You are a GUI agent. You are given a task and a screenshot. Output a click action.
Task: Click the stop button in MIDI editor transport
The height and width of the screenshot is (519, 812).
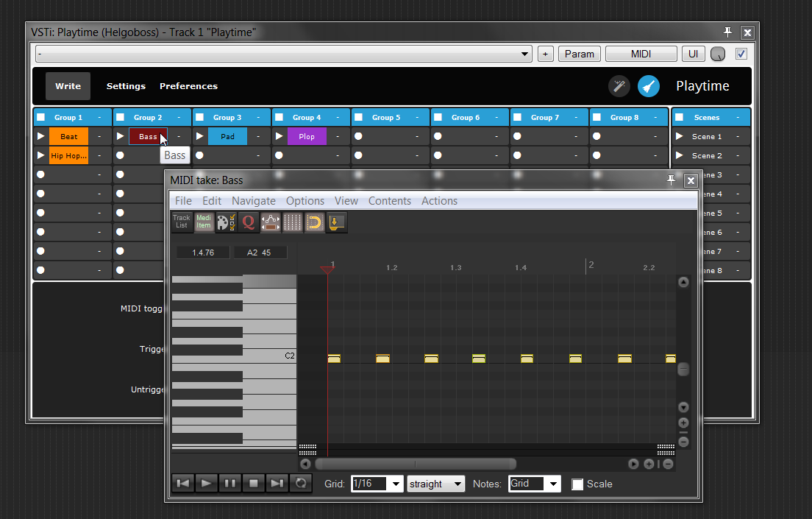253,483
